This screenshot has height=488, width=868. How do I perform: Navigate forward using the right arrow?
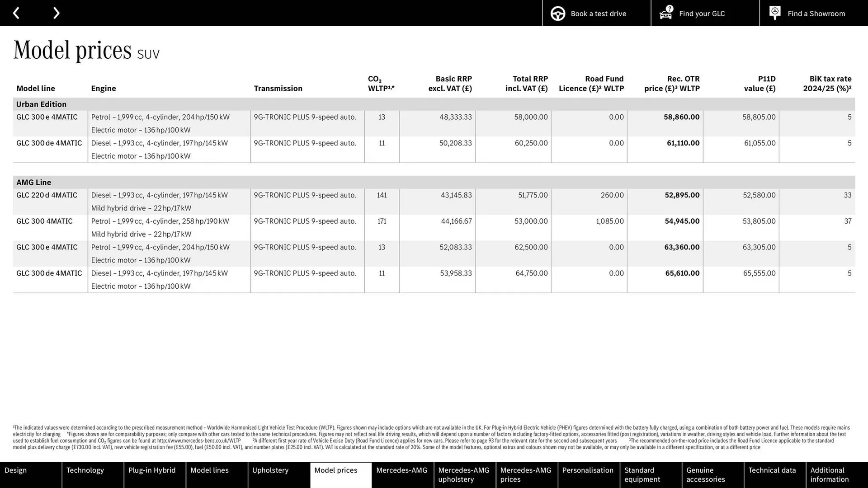click(x=56, y=13)
